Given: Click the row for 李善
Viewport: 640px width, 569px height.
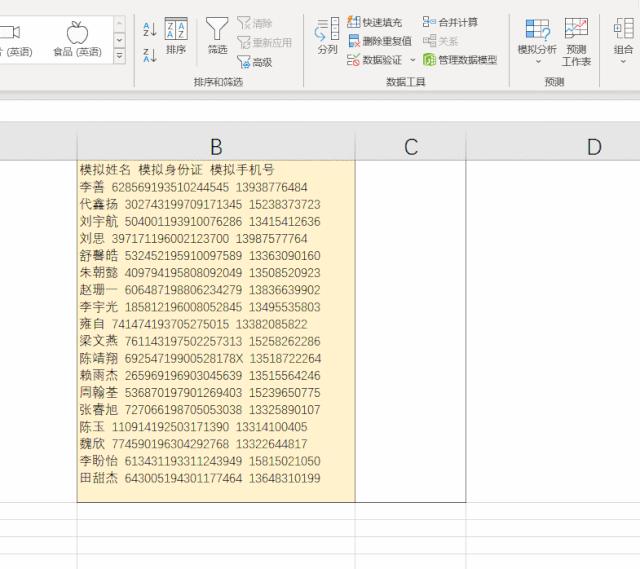Looking at the screenshot, I should tap(193, 187).
